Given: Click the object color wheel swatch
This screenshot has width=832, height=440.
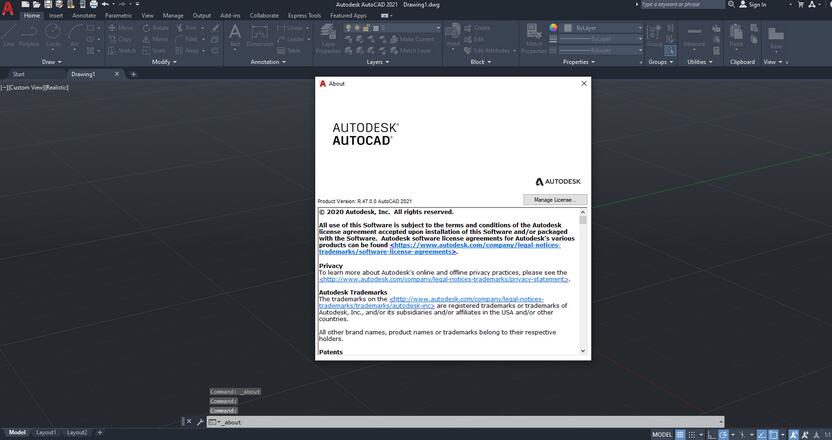Looking at the screenshot, I should 553,28.
